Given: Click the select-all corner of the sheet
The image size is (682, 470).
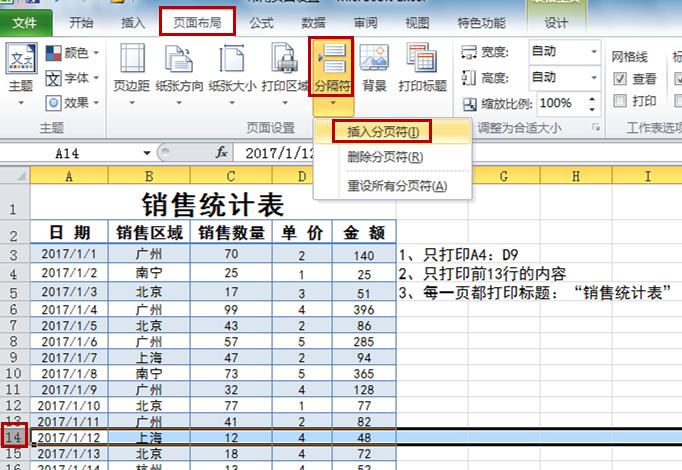Looking at the screenshot, I should (15, 176).
